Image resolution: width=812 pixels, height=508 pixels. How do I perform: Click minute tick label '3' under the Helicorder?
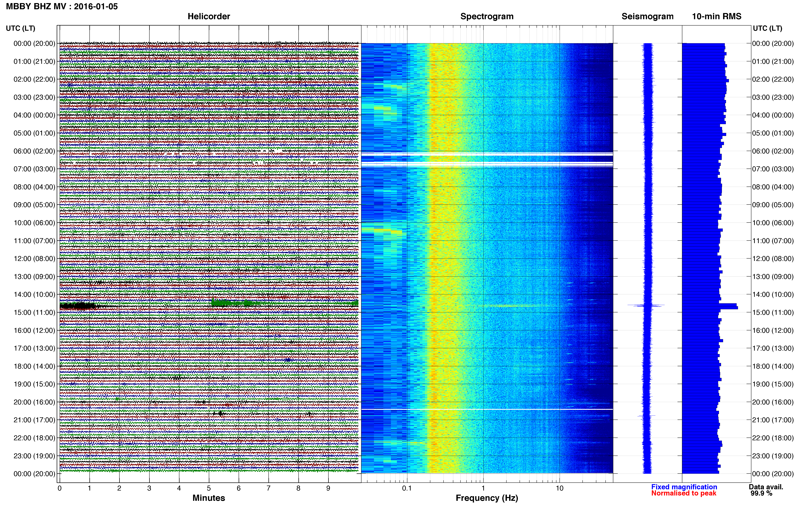coord(149,488)
